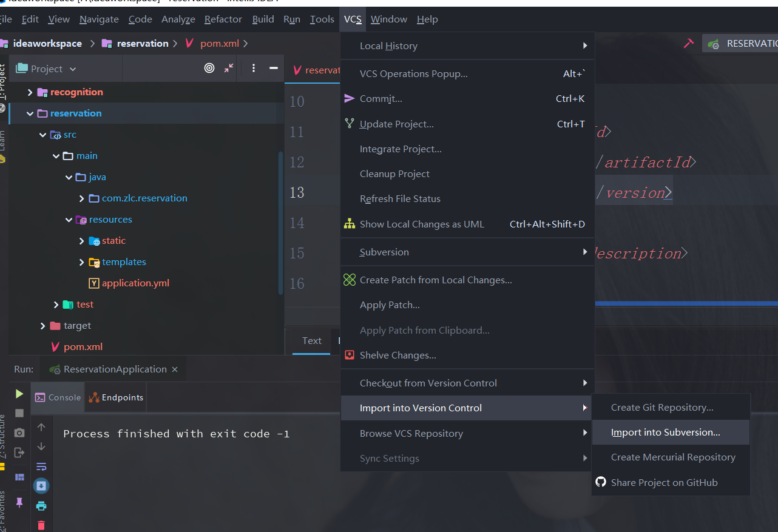
Task: Click the up arrow in console toolbar
Action: [41, 427]
